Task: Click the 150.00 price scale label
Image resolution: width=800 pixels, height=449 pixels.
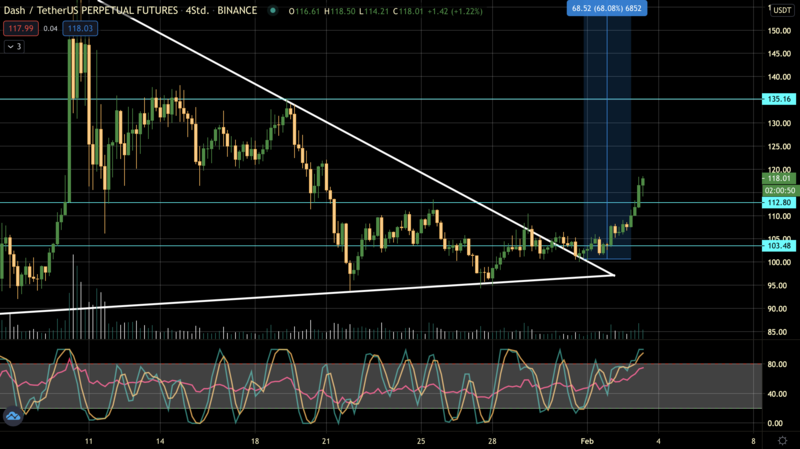Action: click(x=779, y=31)
